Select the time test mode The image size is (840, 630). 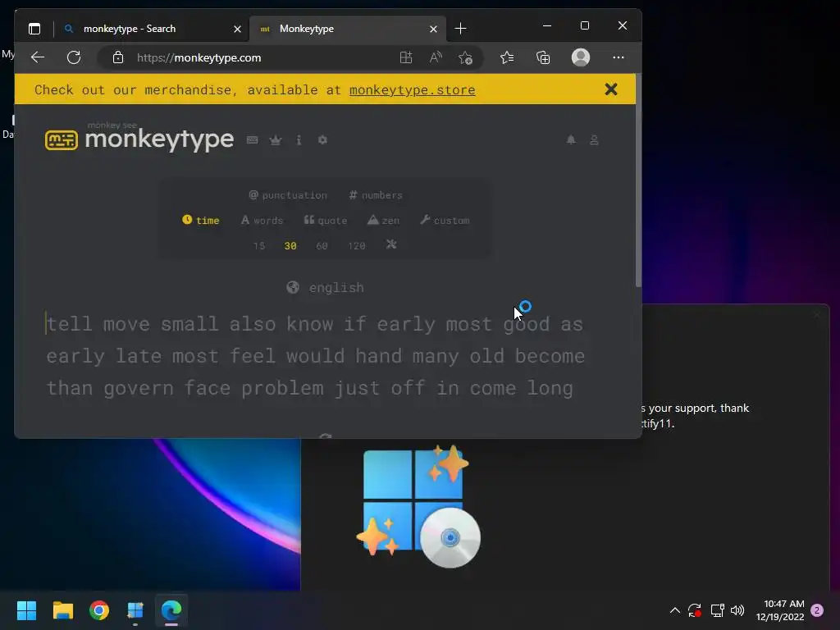[x=200, y=220]
